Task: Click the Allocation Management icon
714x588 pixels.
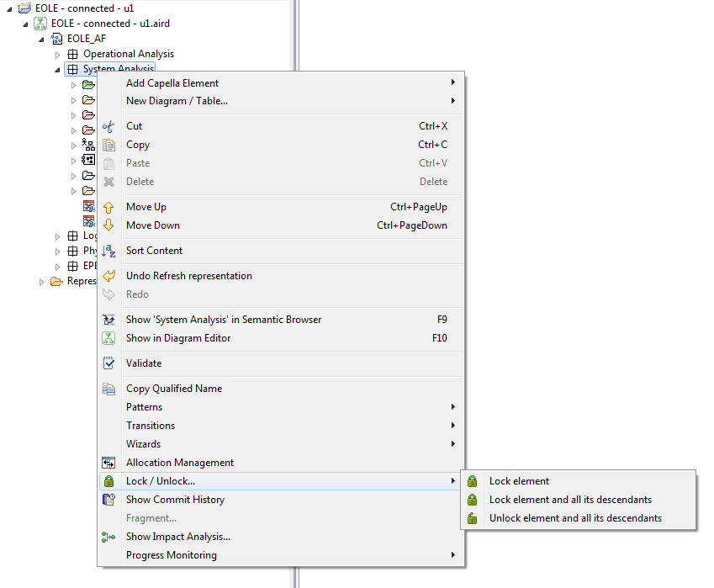Action: (x=108, y=462)
